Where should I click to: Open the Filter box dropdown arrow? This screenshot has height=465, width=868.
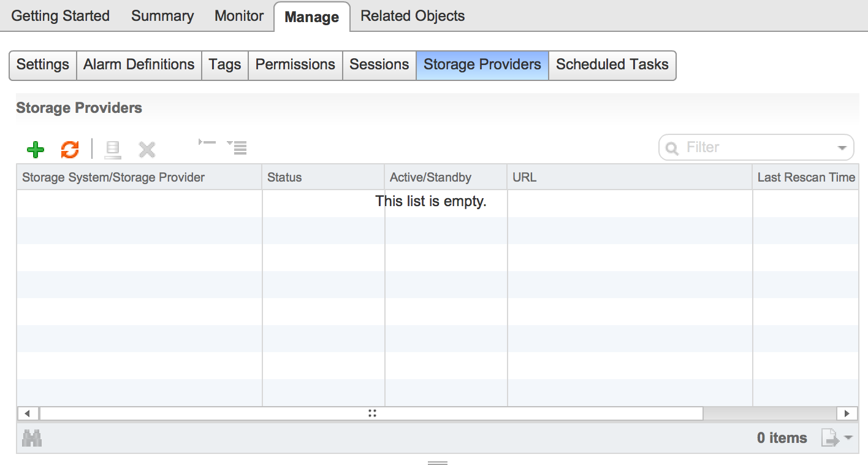(x=842, y=148)
